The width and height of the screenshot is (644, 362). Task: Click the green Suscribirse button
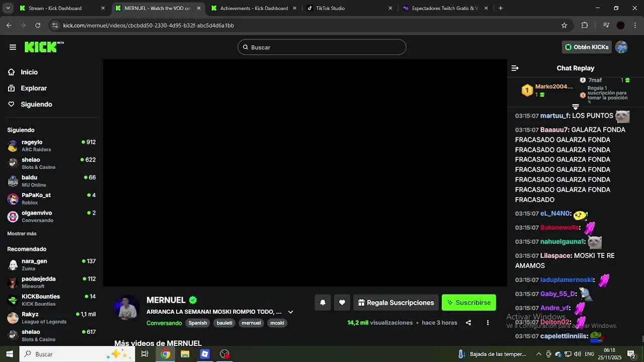(469, 303)
